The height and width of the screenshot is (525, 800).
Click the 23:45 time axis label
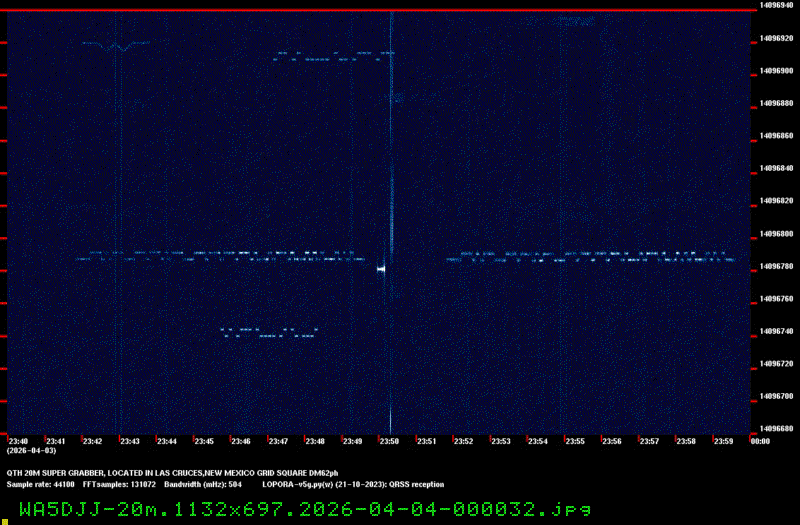point(204,441)
